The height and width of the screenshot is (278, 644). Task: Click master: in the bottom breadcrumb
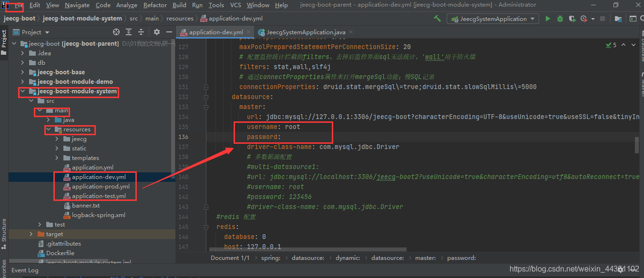coord(425,258)
